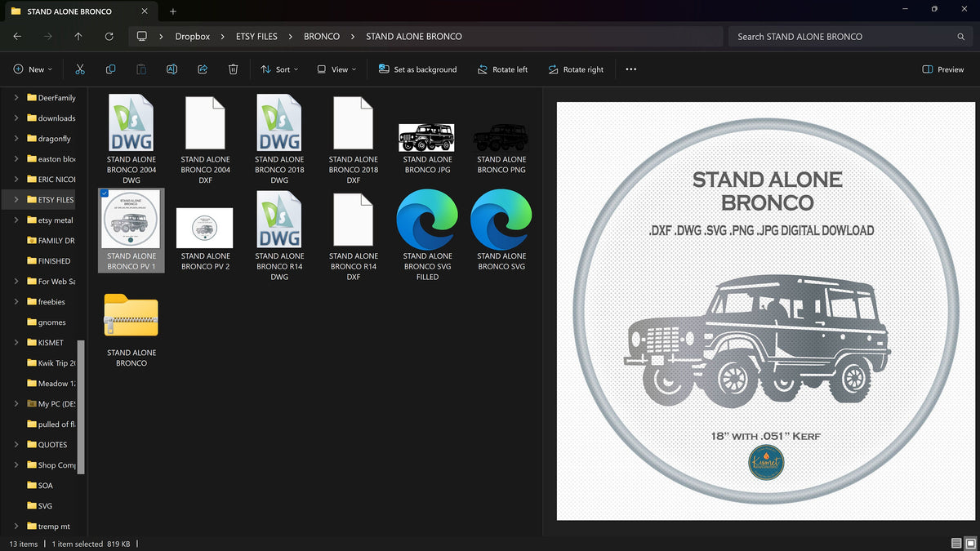Click the search magnifier icon
This screenshot has width=980, height=551.
coord(960,37)
